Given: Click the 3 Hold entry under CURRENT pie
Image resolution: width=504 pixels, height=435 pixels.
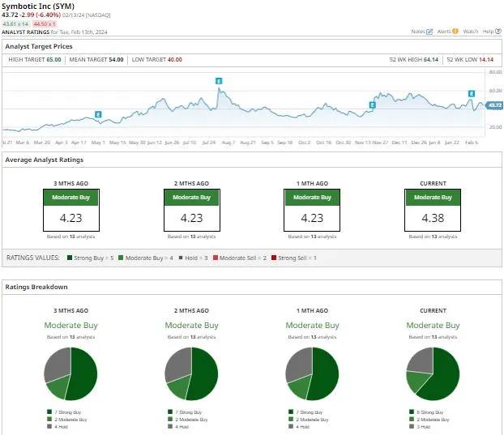Looking at the screenshot, I should point(420,427).
